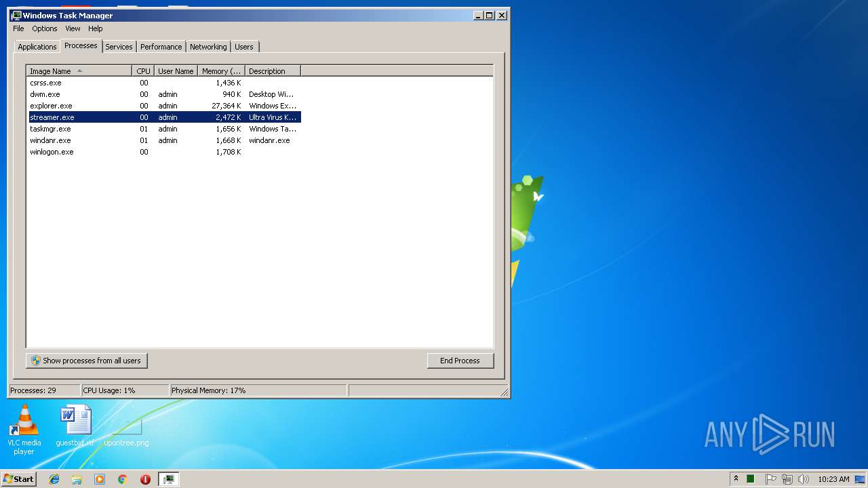Click the CPU Usage: 1% status text
868x488 pixels.
(x=109, y=390)
